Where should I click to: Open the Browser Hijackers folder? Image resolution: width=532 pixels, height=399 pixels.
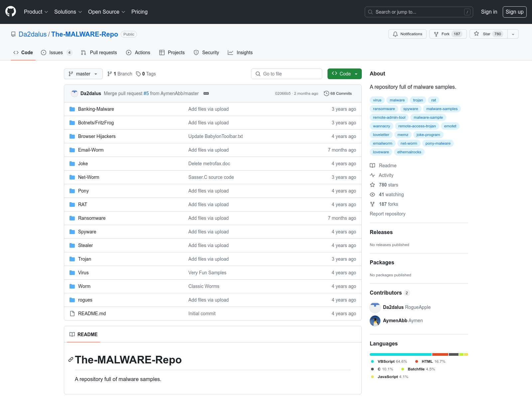tap(97, 136)
